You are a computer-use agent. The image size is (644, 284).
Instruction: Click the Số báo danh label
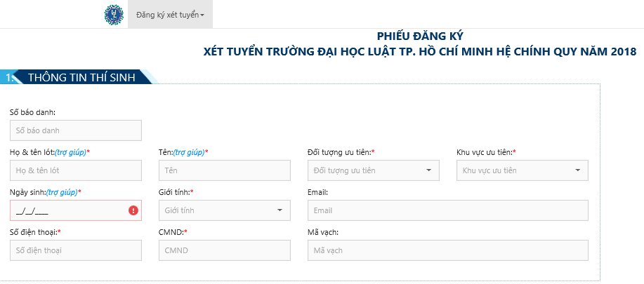click(x=32, y=112)
